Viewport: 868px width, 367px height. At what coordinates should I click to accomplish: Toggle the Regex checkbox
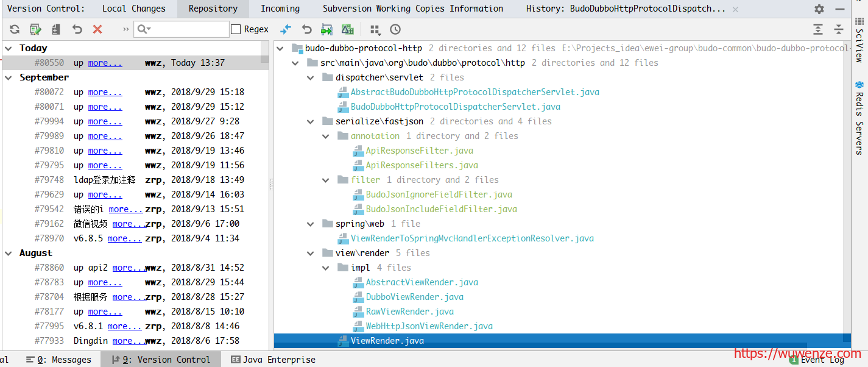coord(236,29)
